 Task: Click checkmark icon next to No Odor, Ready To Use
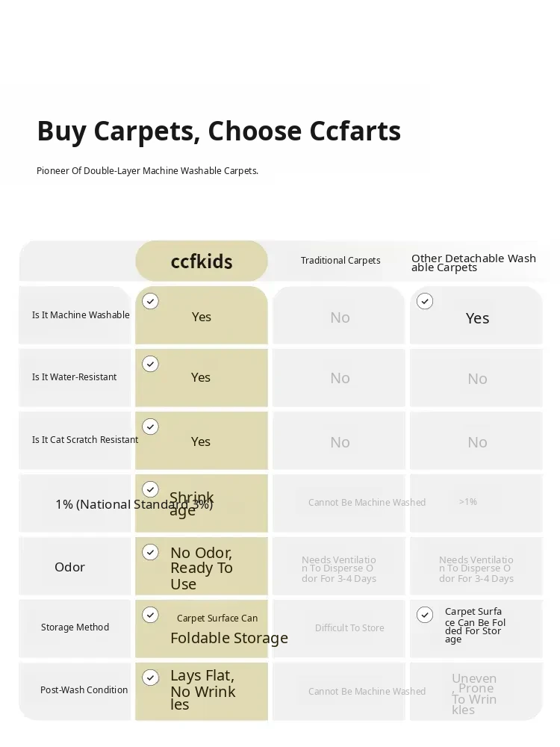pos(151,552)
